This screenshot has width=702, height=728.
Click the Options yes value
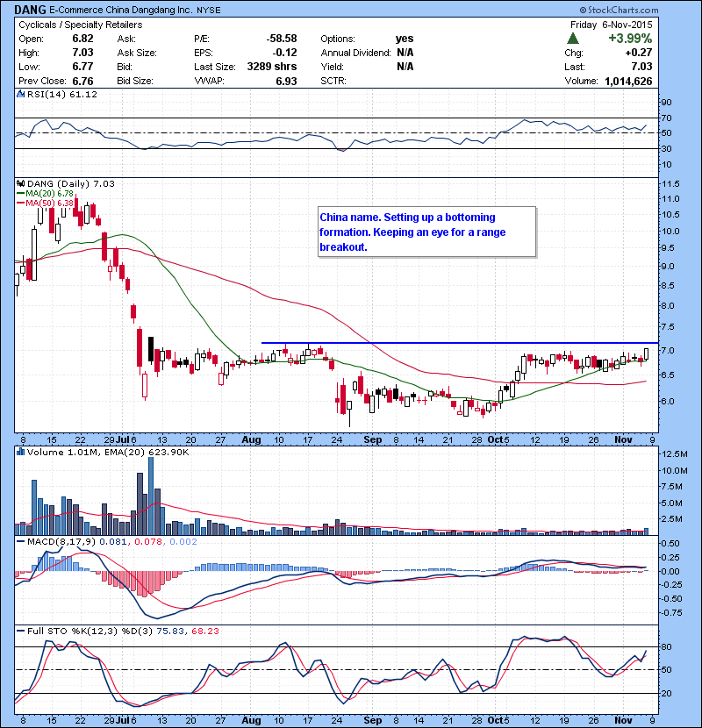click(405, 39)
